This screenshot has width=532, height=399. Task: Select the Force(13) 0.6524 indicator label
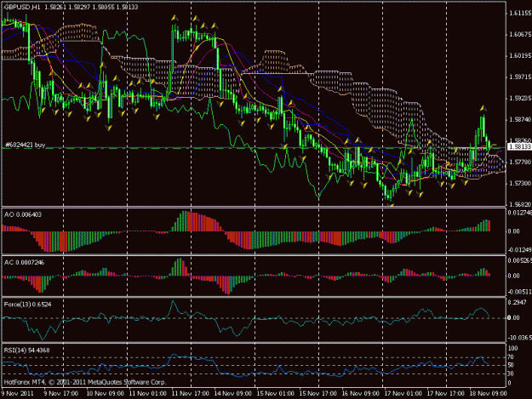[27, 305]
